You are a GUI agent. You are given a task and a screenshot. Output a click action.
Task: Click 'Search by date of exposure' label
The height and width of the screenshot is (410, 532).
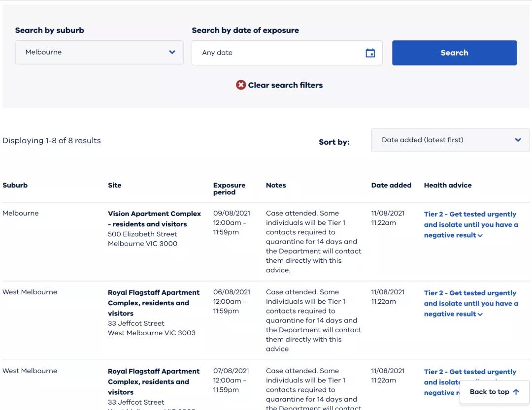point(245,30)
